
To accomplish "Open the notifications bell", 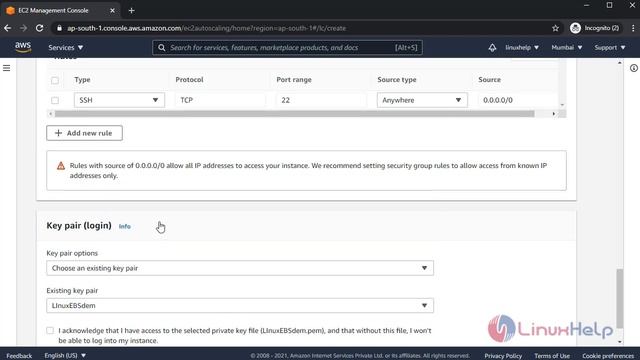I will click(x=492, y=47).
